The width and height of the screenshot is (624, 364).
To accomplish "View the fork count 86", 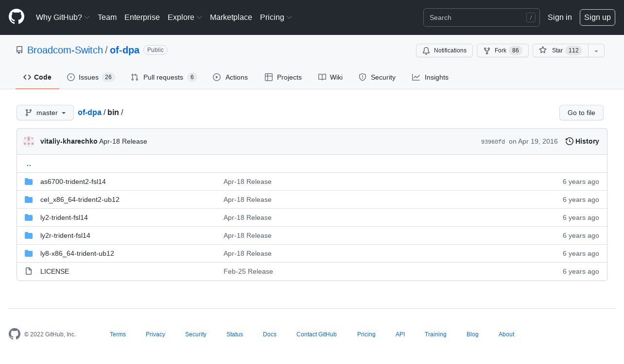I will tap(516, 50).
